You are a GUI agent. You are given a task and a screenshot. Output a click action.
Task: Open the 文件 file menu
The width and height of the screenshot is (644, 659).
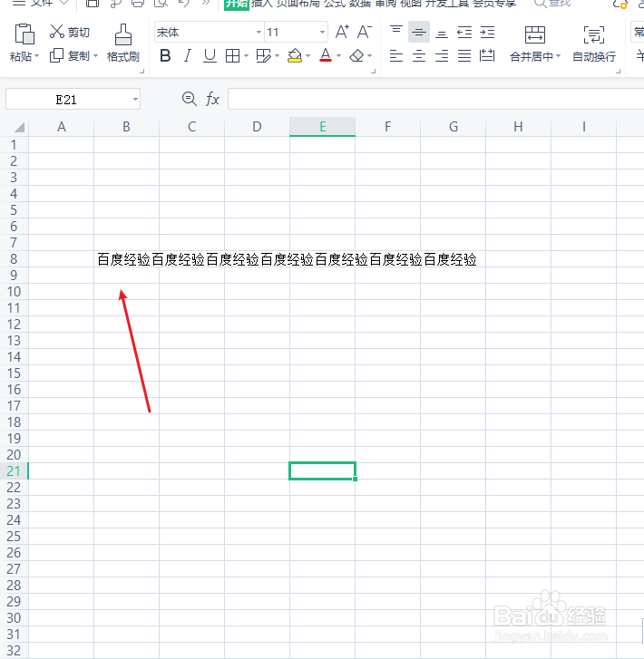click(x=41, y=4)
